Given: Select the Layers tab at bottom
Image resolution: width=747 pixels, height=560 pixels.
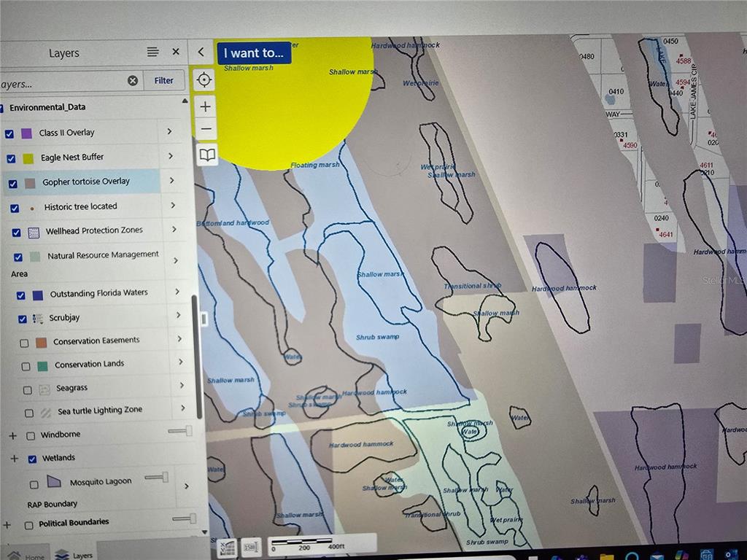Looking at the screenshot, I should pyautogui.click(x=74, y=554).
